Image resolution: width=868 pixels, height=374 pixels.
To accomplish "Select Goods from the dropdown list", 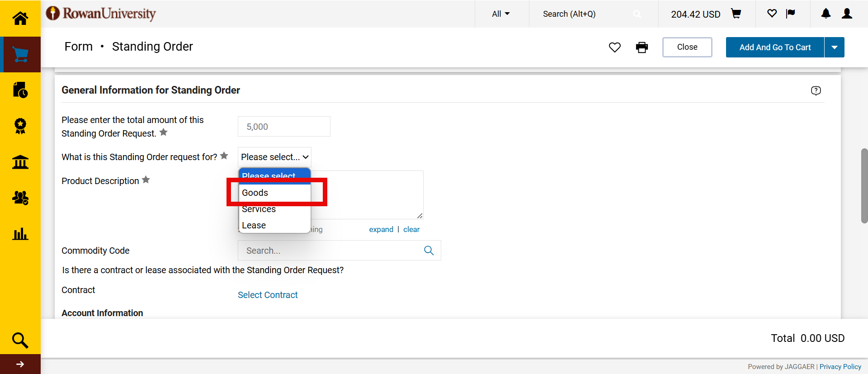I will pyautogui.click(x=255, y=193).
